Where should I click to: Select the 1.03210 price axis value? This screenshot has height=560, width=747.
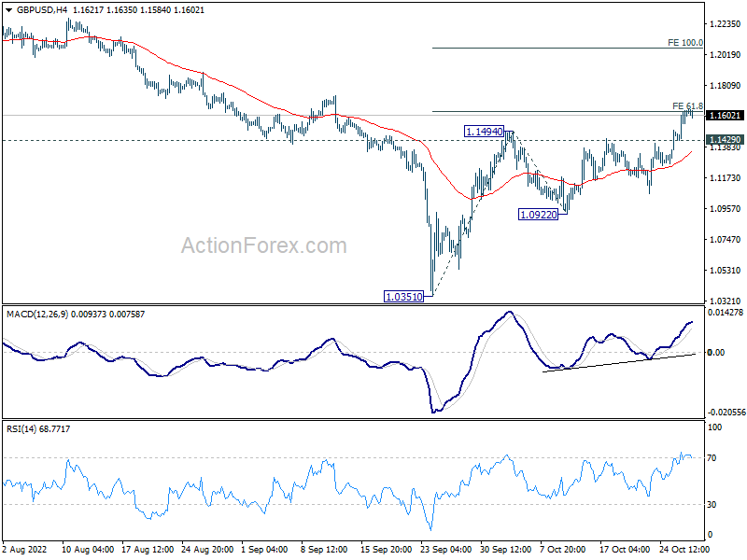[726, 301]
